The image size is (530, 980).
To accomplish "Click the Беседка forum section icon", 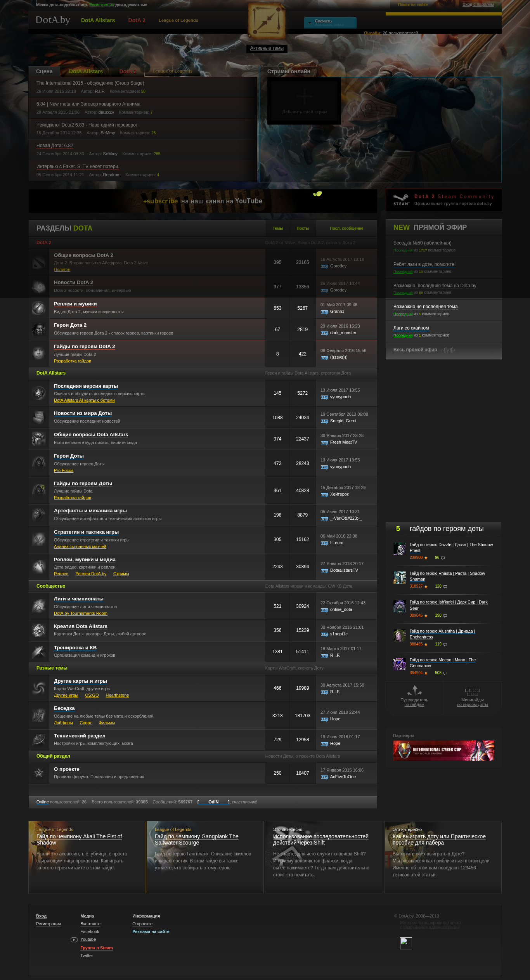I will pyautogui.click(x=39, y=715).
